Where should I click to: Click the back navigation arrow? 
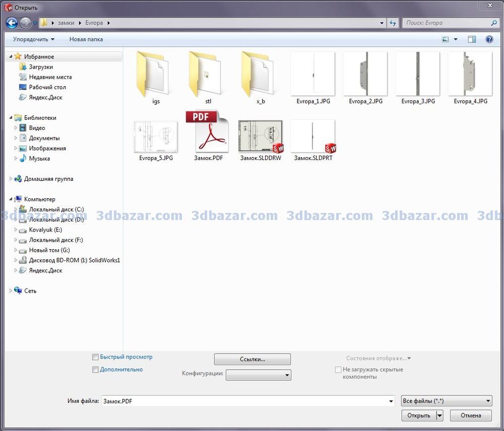tap(12, 23)
